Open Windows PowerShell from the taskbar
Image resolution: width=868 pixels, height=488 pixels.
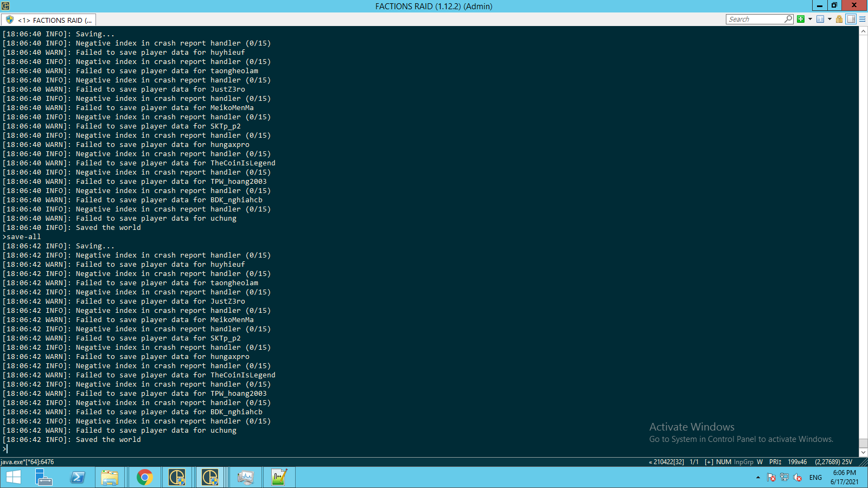click(77, 477)
